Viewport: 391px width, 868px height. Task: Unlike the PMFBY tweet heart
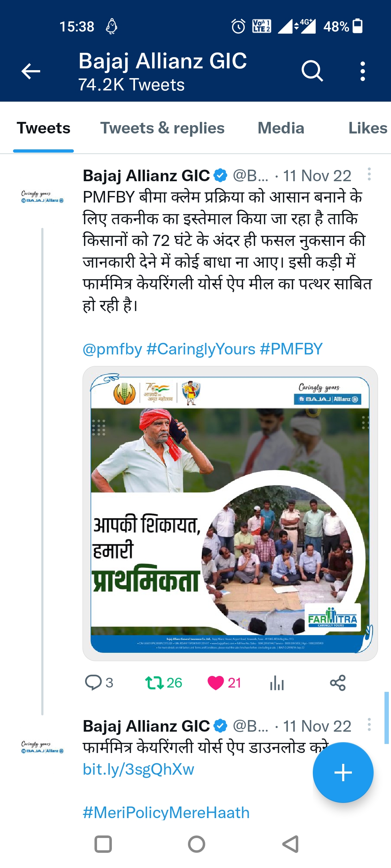coord(216,682)
